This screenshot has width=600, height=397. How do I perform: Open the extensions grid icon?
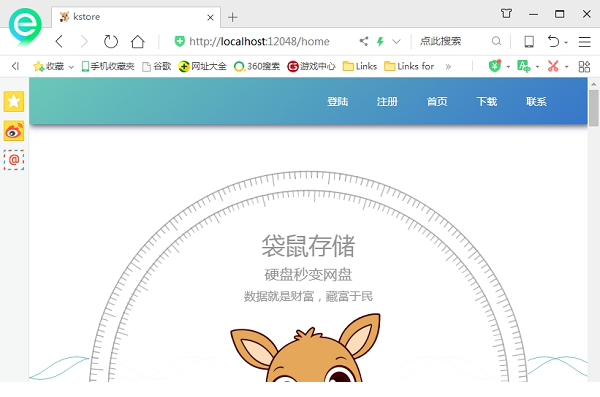click(x=584, y=66)
